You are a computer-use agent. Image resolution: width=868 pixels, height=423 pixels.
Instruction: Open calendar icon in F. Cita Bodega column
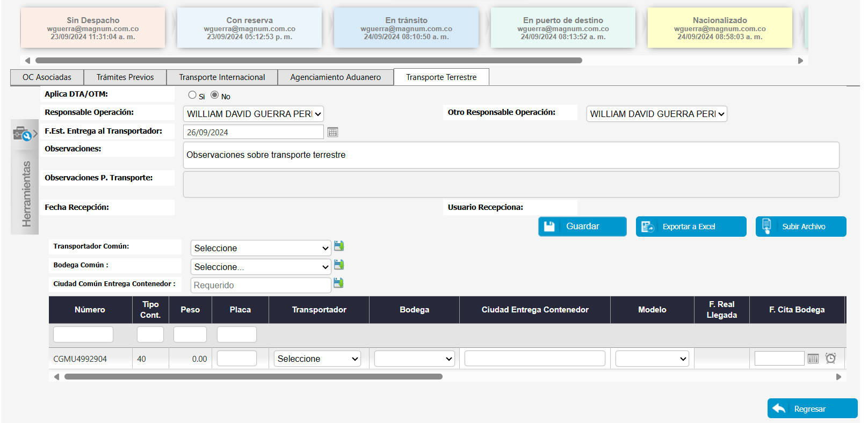click(813, 359)
